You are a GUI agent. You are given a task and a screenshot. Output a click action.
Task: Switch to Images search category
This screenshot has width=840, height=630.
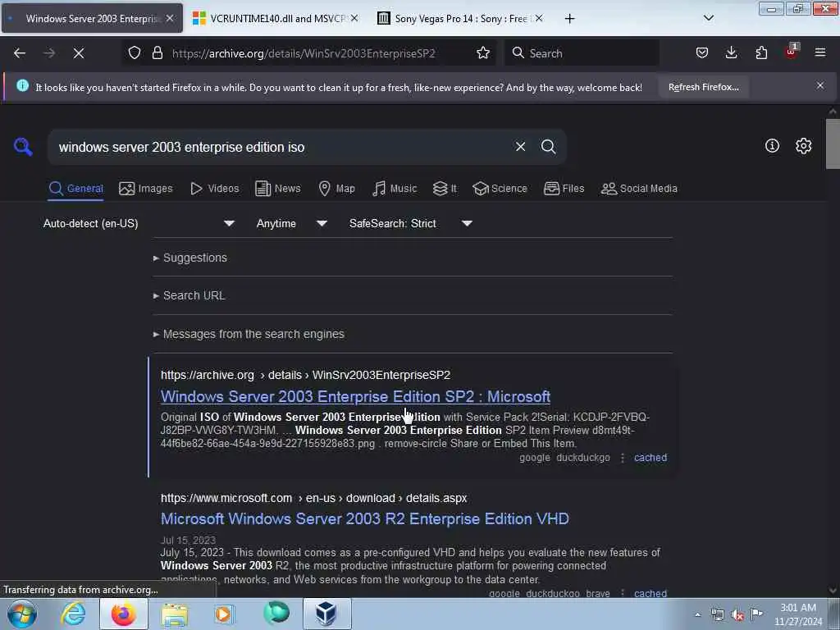pos(146,189)
